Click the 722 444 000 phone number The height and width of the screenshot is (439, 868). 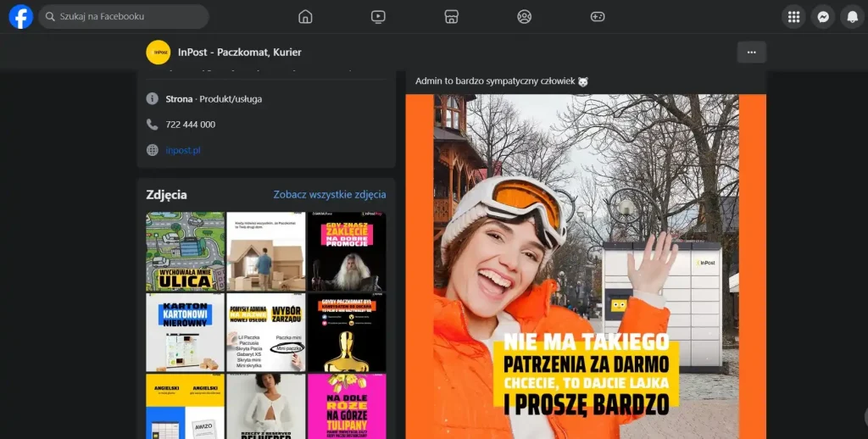(191, 125)
